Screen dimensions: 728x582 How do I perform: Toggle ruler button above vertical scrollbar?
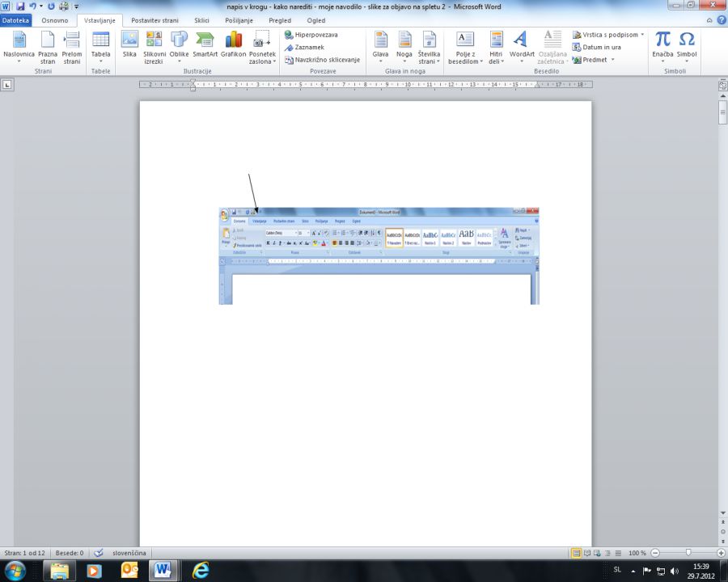coord(723,85)
